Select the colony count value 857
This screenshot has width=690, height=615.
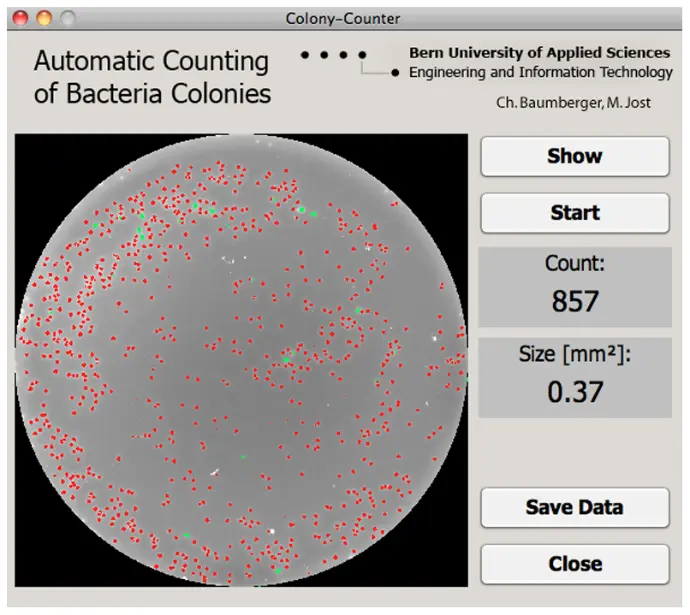point(574,300)
